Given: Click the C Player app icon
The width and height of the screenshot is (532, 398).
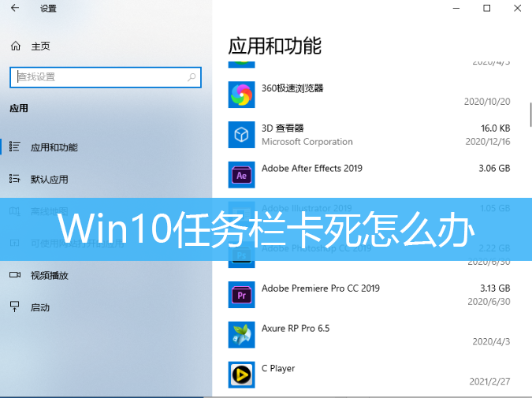Looking at the screenshot, I should point(240,375).
